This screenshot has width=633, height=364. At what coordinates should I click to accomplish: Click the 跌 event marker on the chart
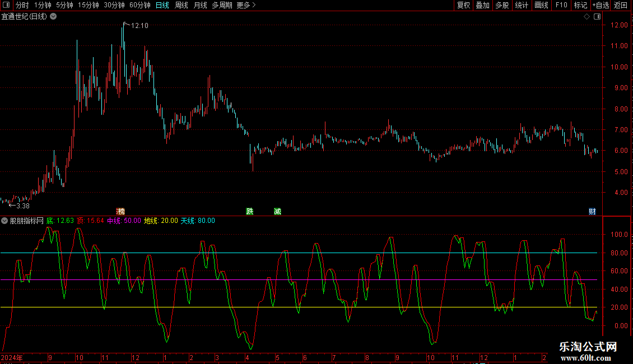tap(250, 212)
